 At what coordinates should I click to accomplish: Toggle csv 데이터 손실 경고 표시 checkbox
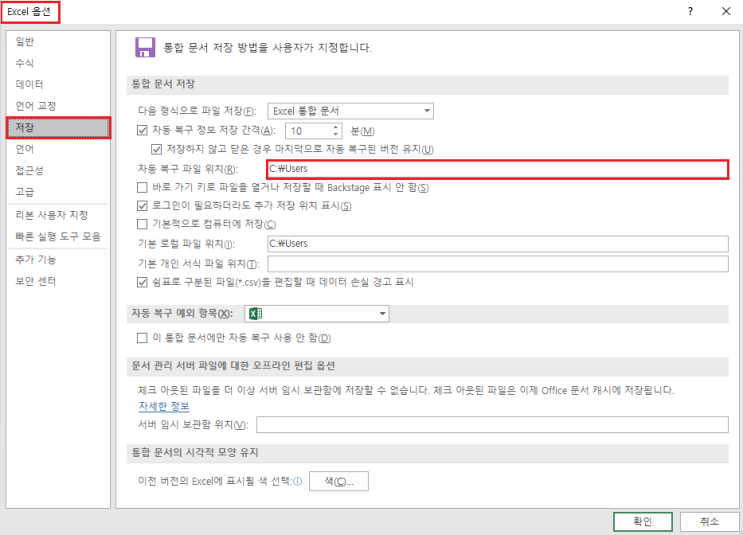[x=142, y=282]
